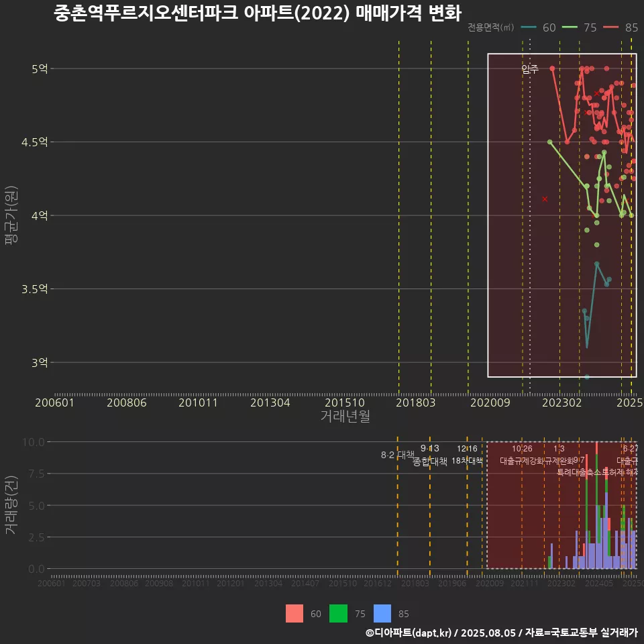Click the 4.5억 y-axis label
Viewport: 644px width, 644px height.
(x=35, y=142)
